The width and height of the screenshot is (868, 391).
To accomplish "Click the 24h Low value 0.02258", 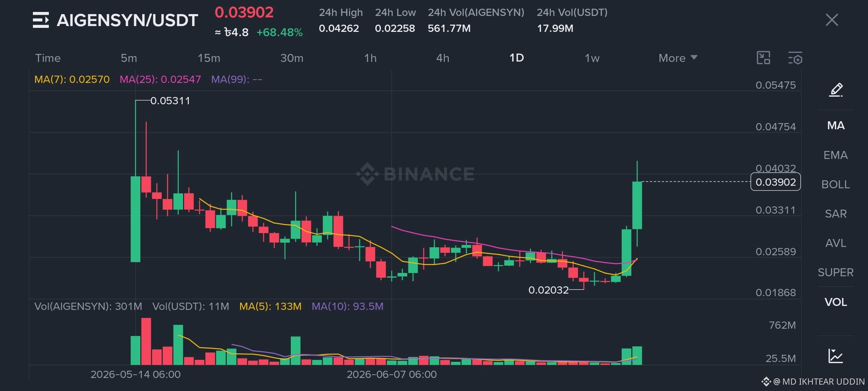I will click(x=395, y=28).
